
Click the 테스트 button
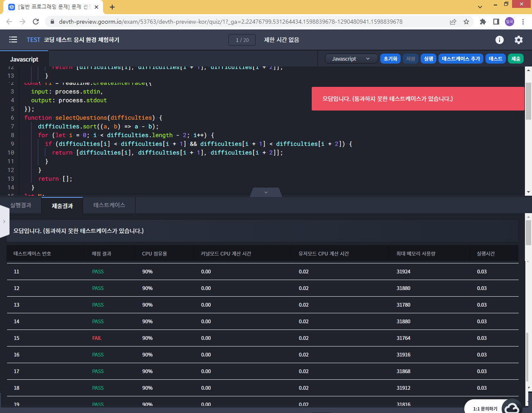(x=495, y=59)
